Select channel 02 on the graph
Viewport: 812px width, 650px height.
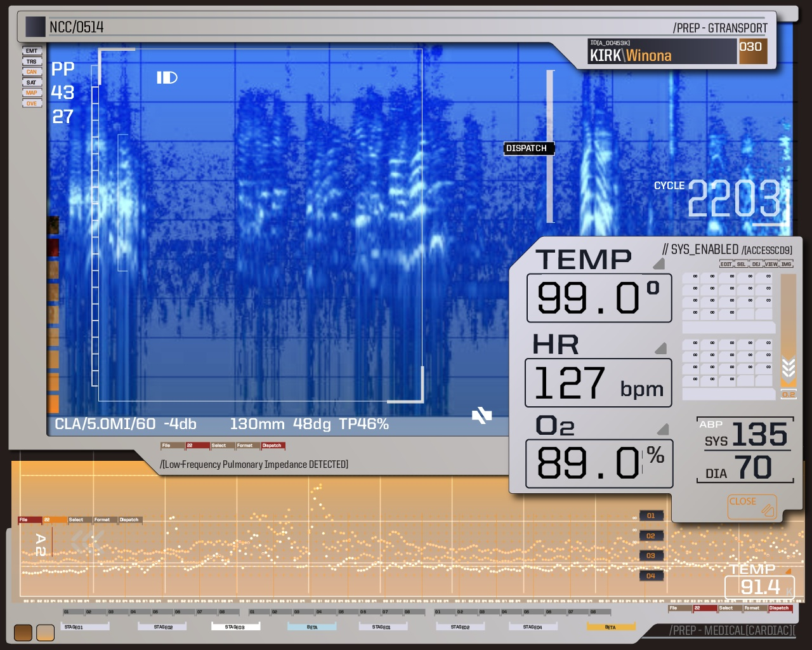[652, 536]
